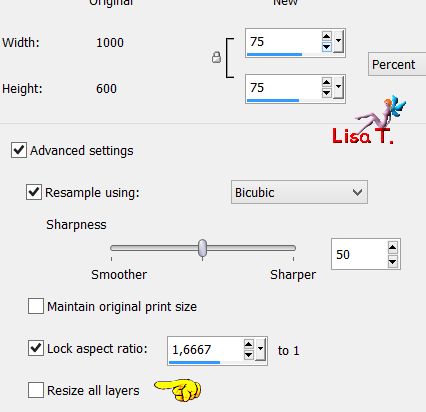This screenshot has width=426, height=412.
Task: Open the height field slider dropdown arrow
Action: [338, 87]
